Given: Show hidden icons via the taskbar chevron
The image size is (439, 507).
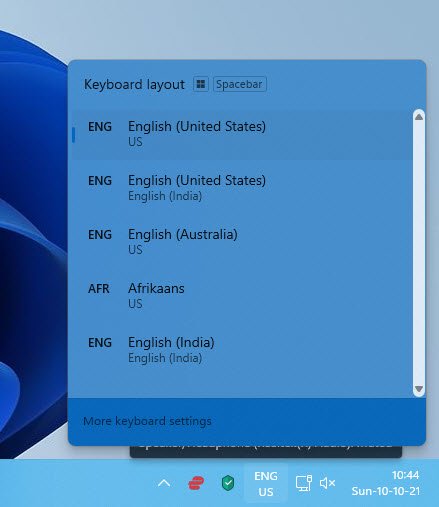Looking at the screenshot, I should coord(164,483).
